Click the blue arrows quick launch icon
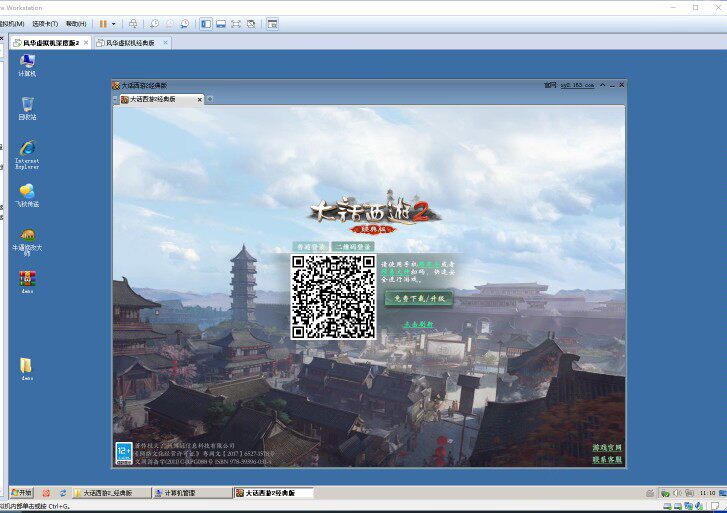The image size is (727, 513). [x=63, y=493]
